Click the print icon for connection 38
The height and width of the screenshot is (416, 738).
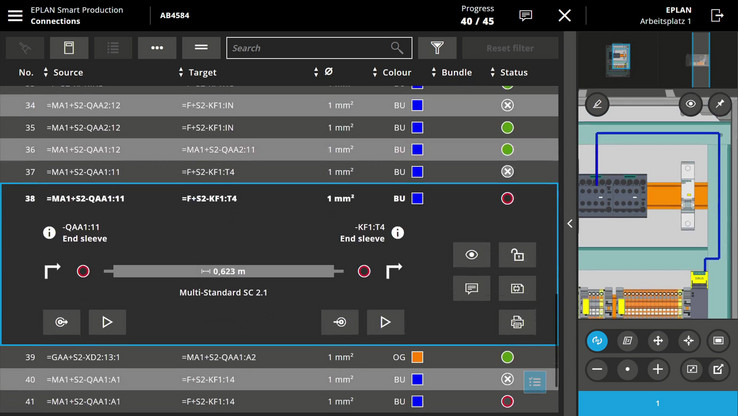click(517, 322)
